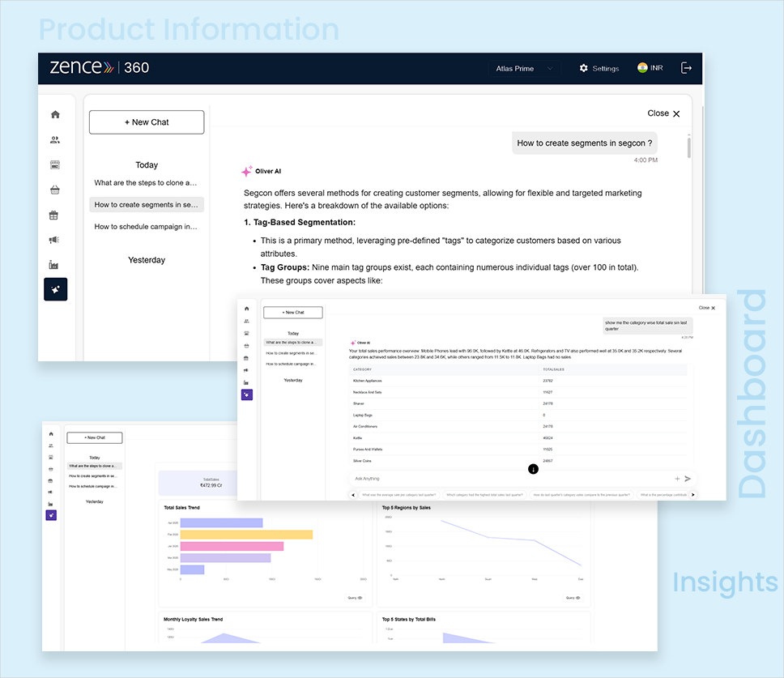The height and width of the screenshot is (678, 784).
Task: Select purple AI icon in dashboard window
Action: click(x=51, y=515)
